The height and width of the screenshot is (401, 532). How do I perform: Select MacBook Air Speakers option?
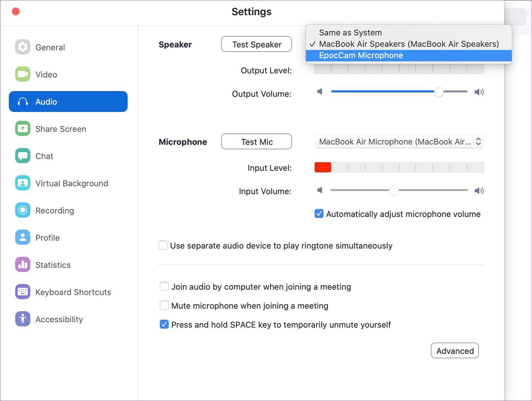click(x=409, y=44)
